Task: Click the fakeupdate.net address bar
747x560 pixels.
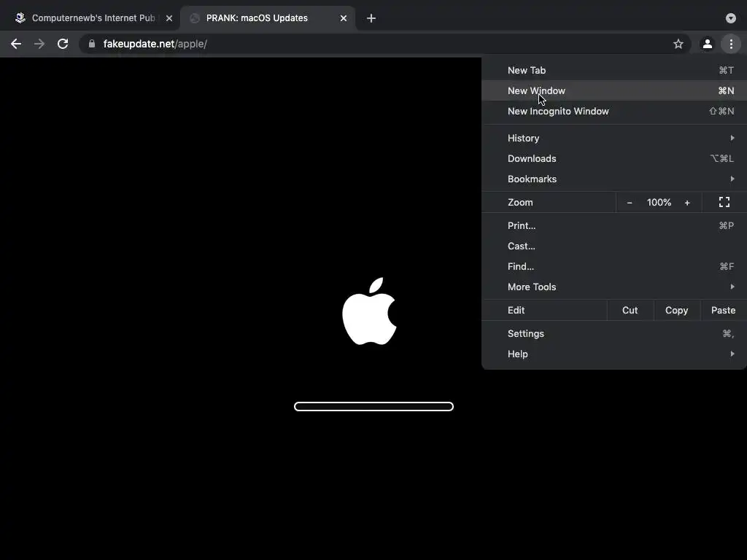Action: [x=385, y=44]
